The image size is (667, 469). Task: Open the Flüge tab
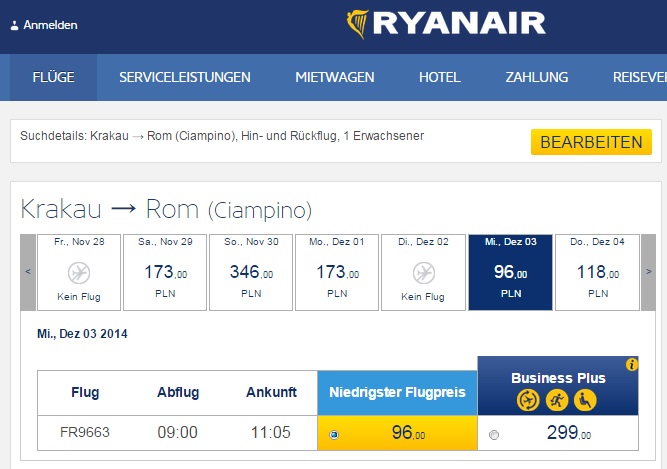tap(54, 77)
